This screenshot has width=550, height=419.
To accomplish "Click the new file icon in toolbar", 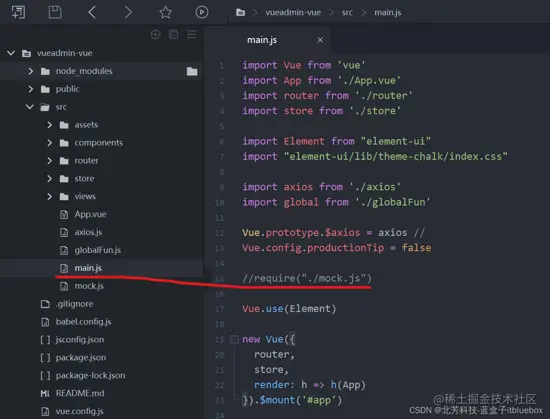I will coord(18,12).
